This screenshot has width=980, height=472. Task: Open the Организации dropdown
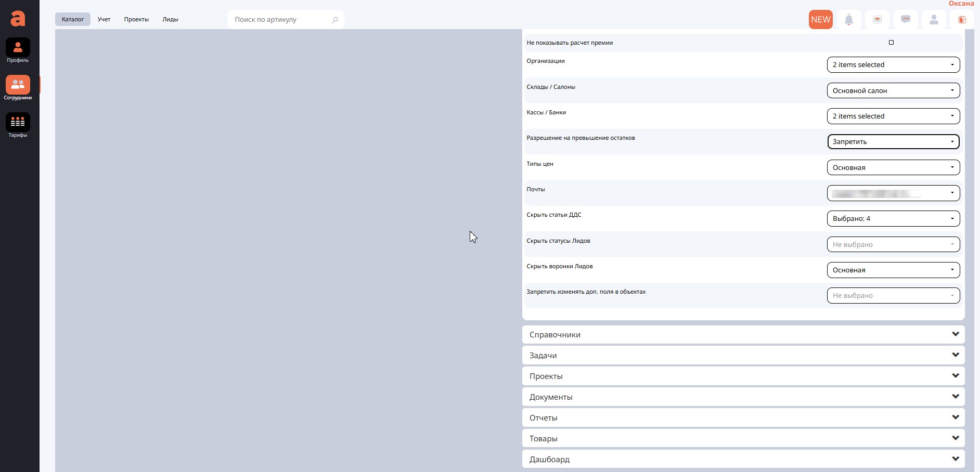click(893, 65)
